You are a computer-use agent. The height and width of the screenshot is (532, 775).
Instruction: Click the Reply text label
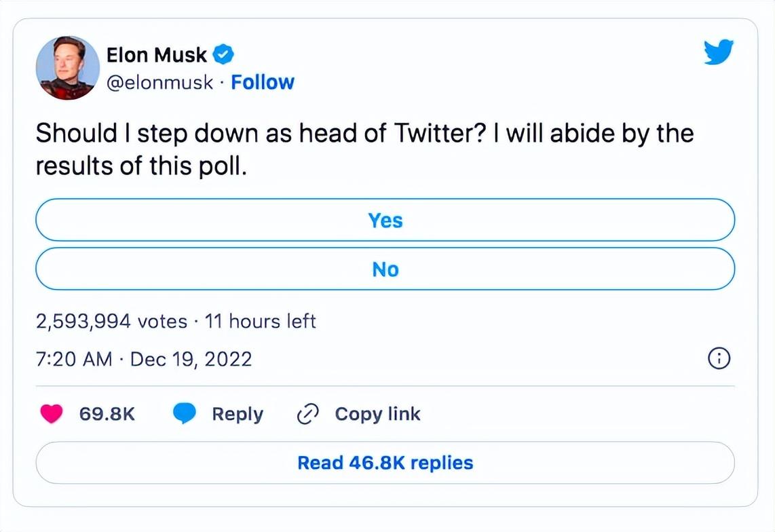(238, 414)
